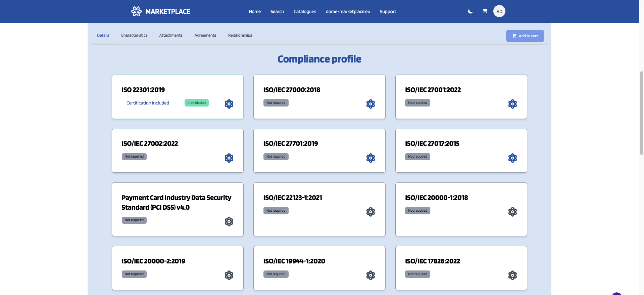Click the ISO/IEC 27002:2022 card title

click(x=150, y=143)
